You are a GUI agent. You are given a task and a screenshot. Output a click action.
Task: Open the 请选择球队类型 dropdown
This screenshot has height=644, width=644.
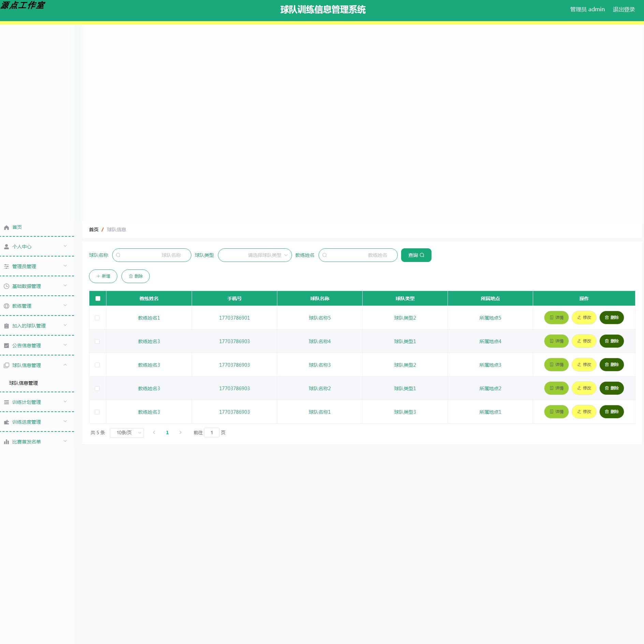point(255,255)
